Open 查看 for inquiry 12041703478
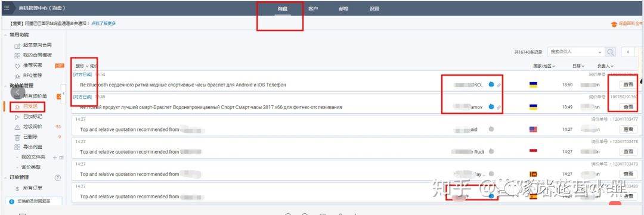 tap(628, 152)
